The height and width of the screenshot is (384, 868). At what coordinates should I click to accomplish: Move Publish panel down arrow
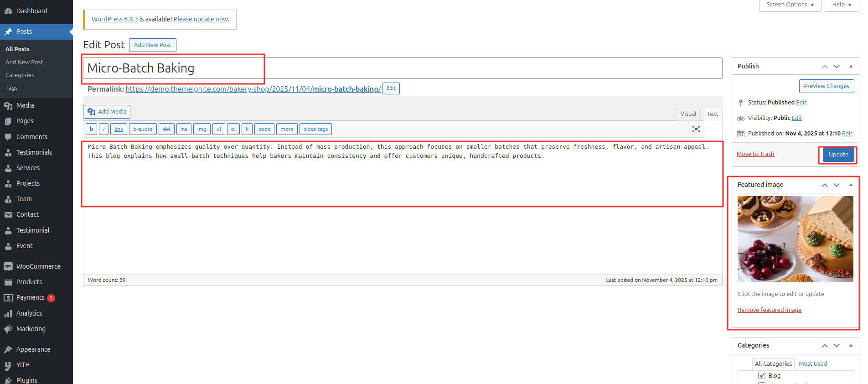coord(837,67)
